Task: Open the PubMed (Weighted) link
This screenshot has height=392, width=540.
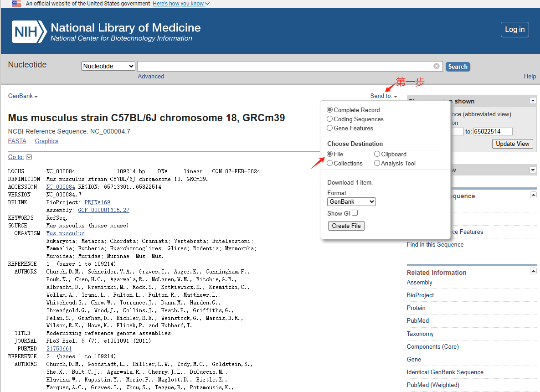Action: 433,385
